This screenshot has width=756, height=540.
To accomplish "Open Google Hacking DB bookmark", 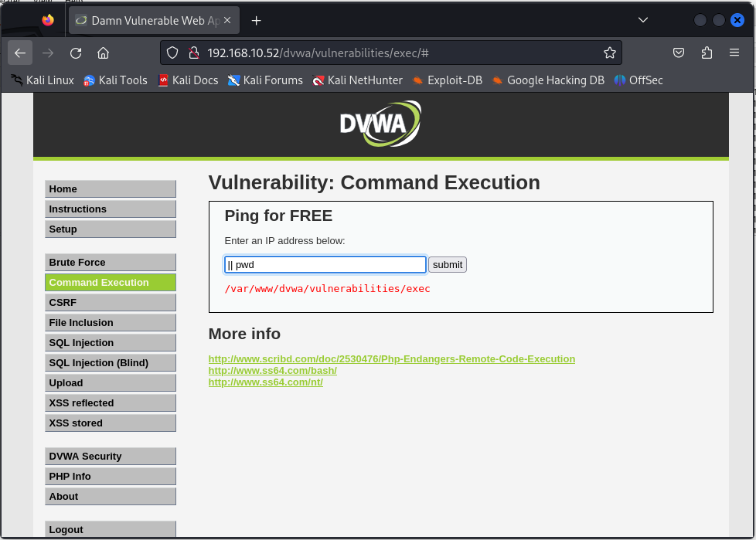I will coord(548,80).
